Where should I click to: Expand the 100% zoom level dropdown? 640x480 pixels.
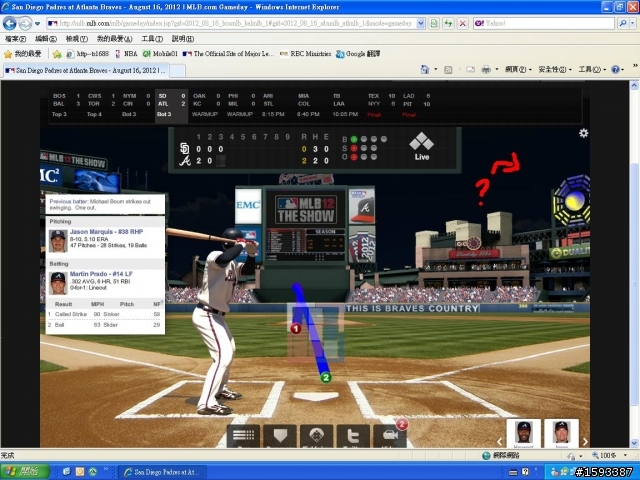625,455
